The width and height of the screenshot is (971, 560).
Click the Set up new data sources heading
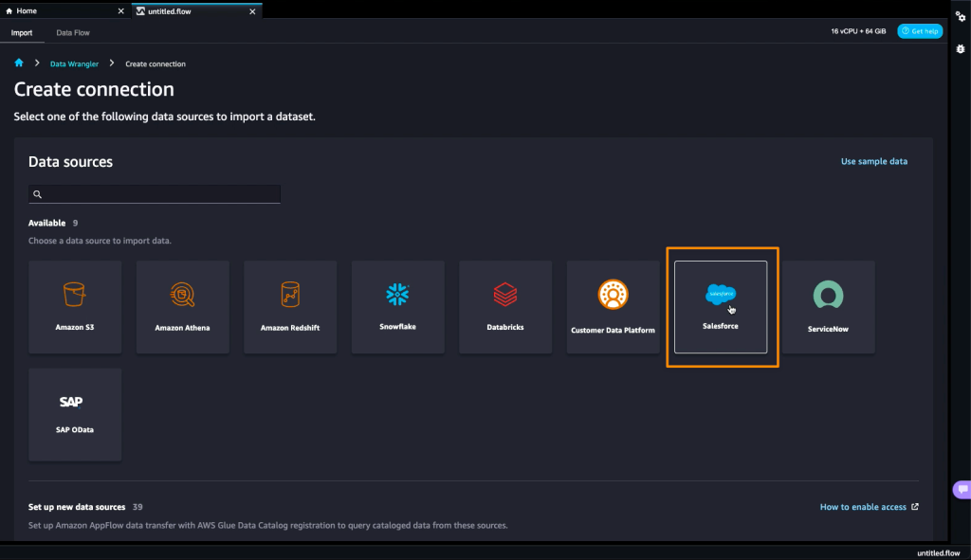(x=77, y=507)
